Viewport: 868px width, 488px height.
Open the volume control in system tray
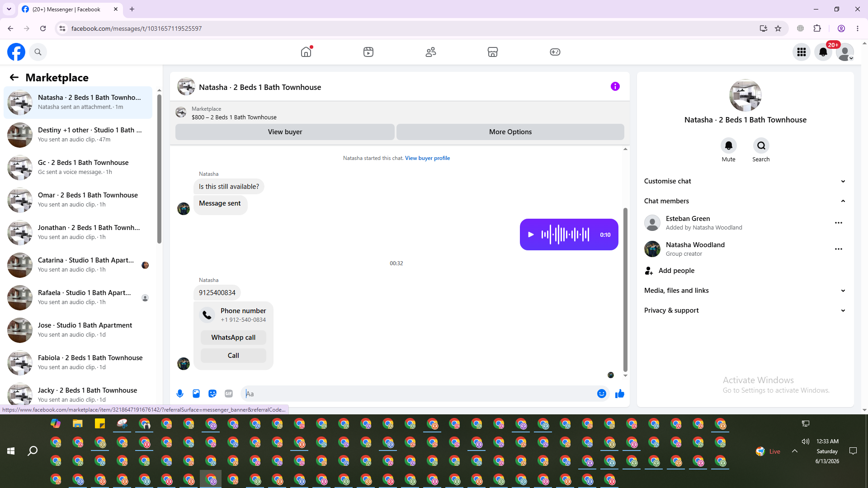tap(805, 441)
